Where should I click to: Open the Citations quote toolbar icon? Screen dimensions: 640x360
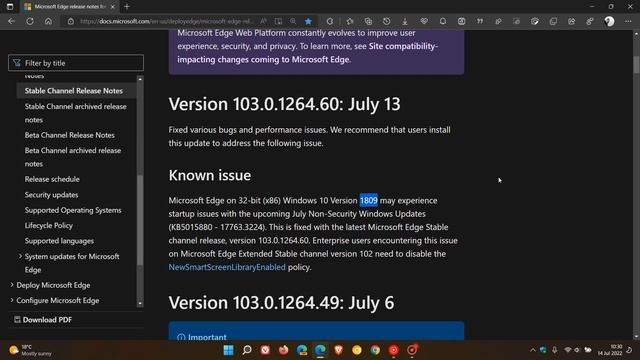[x=480, y=21]
